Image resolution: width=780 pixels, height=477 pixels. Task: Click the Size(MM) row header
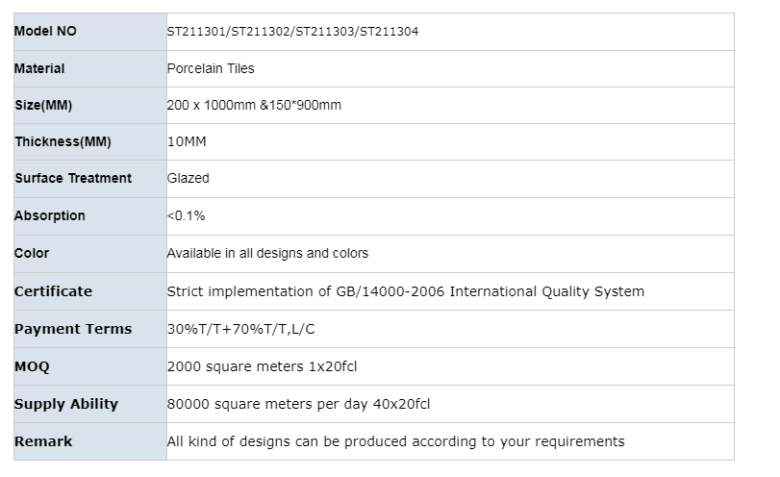(44, 106)
